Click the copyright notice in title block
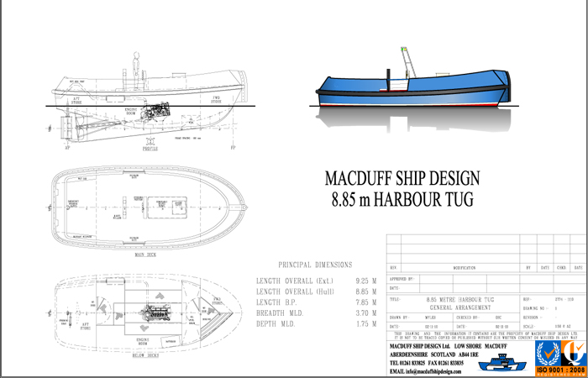Image resolution: width=588 pixels, height=378 pixels. pos(486,335)
